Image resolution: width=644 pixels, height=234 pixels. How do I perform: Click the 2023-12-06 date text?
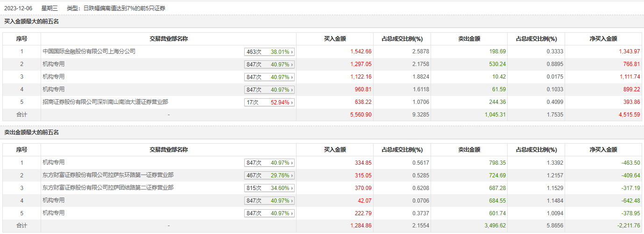point(18,8)
